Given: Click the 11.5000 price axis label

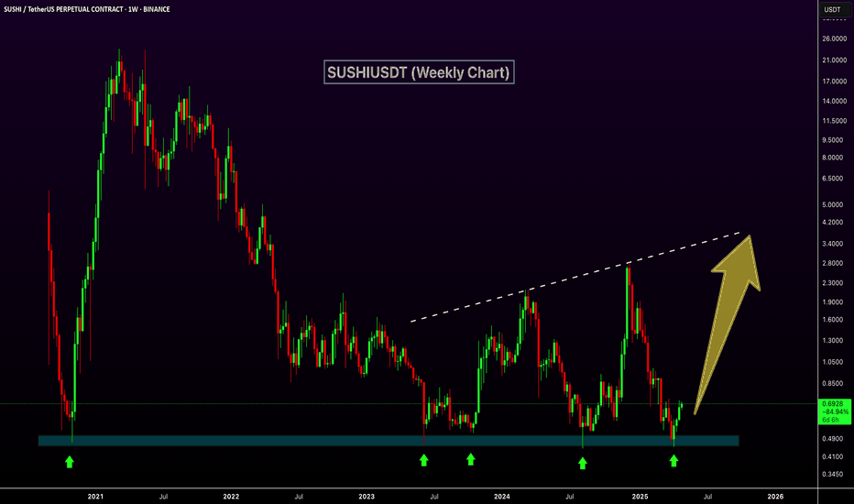Looking at the screenshot, I should [835, 120].
